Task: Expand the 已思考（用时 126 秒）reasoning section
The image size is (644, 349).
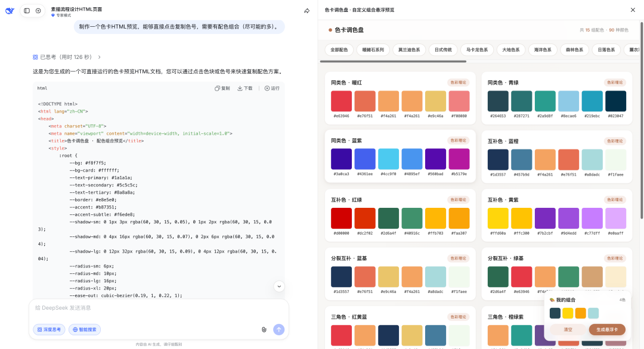Action: click(x=66, y=56)
